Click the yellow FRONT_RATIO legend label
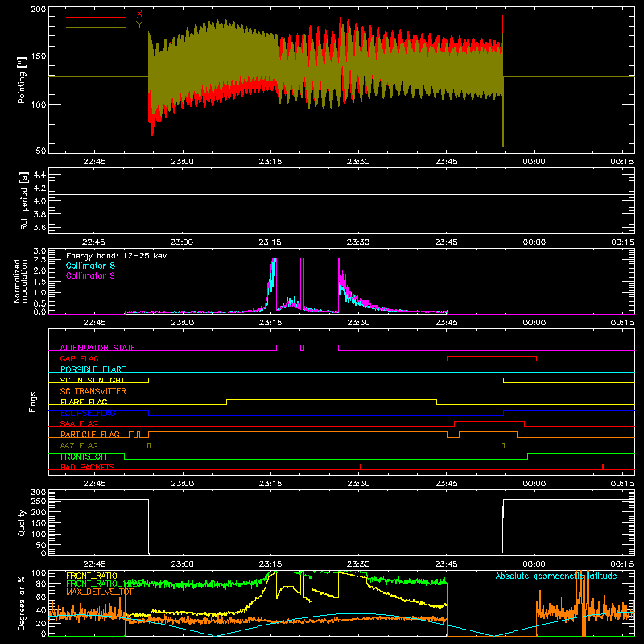644x644 pixels. 92,576
